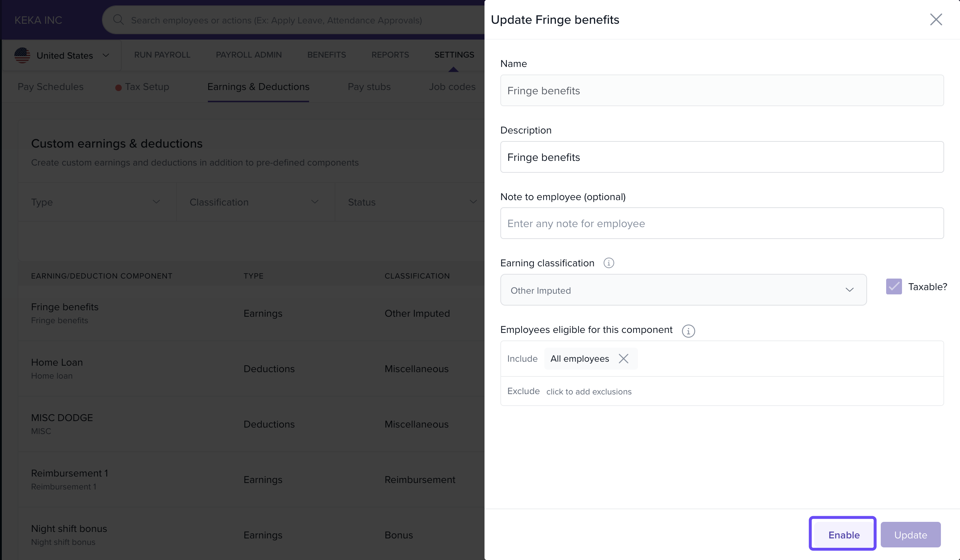The height and width of the screenshot is (560, 960).
Task: Toggle the Taxable checkbox
Action: click(893, 287)
